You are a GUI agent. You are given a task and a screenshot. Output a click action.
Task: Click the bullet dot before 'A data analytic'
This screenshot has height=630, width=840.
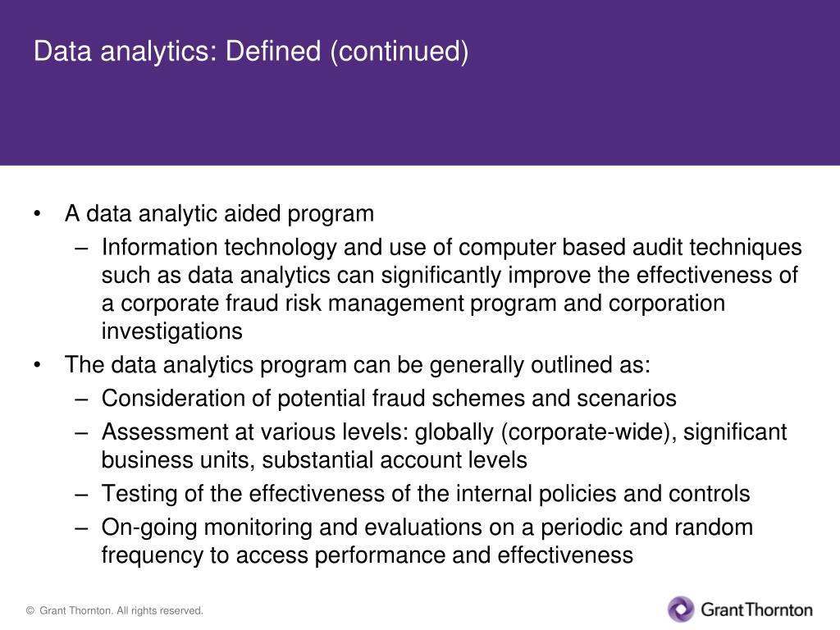coord(37,214)
